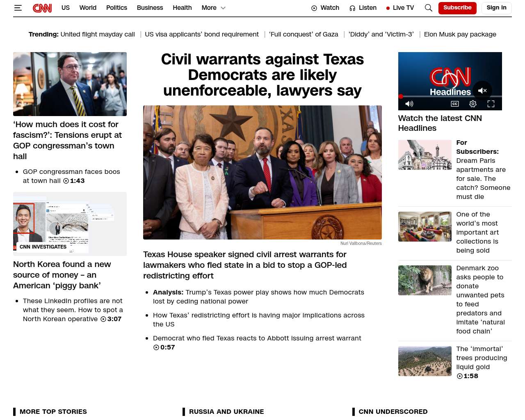Open trending US visa applicants' bond requirement
This screenshot has width=525, height=420.
click(x=202, y=34)
